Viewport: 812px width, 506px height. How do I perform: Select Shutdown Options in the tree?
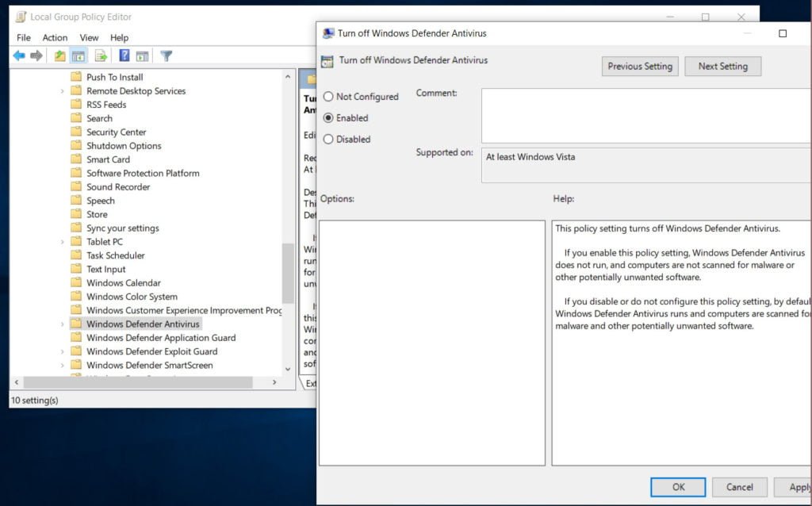(124, 145)
